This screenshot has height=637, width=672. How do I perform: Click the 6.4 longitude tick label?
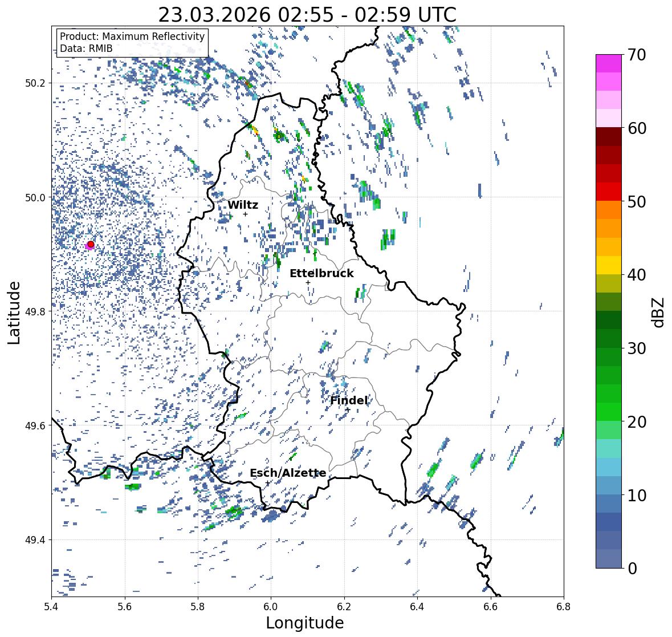pyautogui.click(x=417, y=607)
